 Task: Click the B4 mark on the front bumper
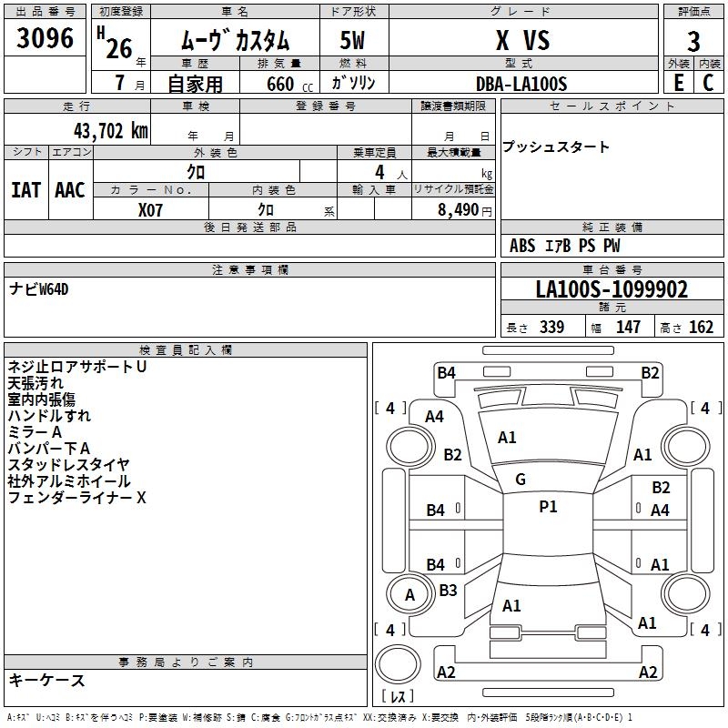pos(446,372)
